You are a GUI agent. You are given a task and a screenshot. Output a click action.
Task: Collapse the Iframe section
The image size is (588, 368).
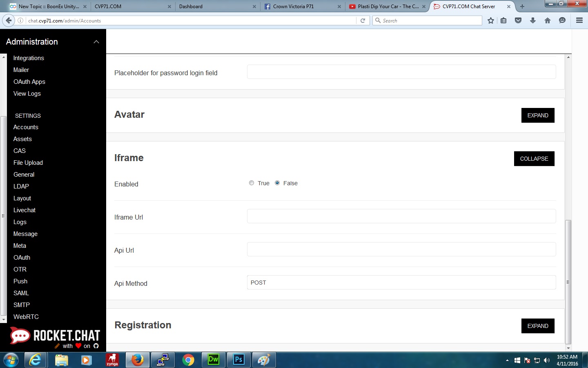(534, 159)
